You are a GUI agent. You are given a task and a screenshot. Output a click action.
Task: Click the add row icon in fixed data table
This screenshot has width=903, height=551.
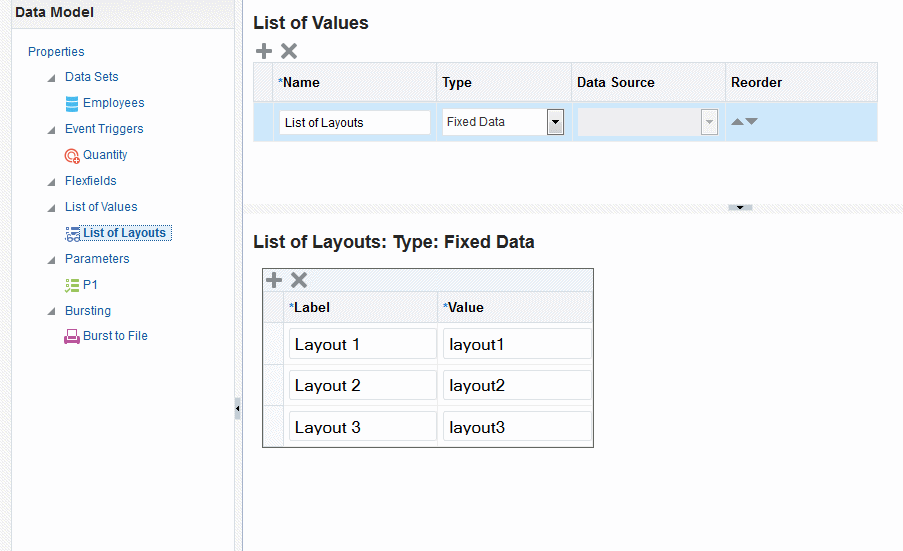[x=274, y=281]
